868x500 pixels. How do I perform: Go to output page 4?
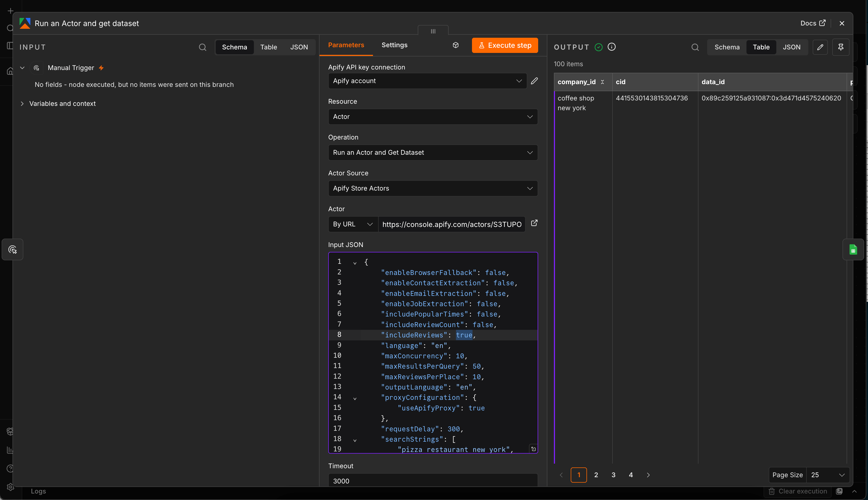(x=631, y=475)
